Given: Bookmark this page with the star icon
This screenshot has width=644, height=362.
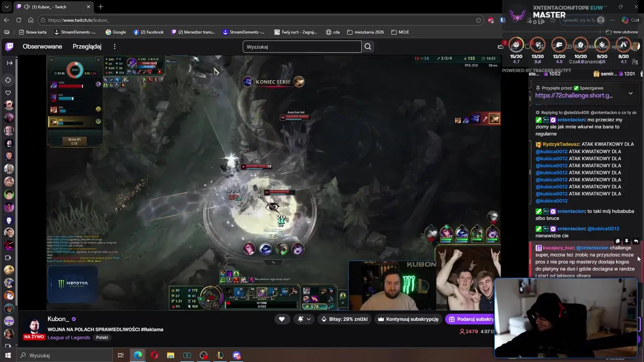Looking at the screenshot, I should tap(478, 20).
